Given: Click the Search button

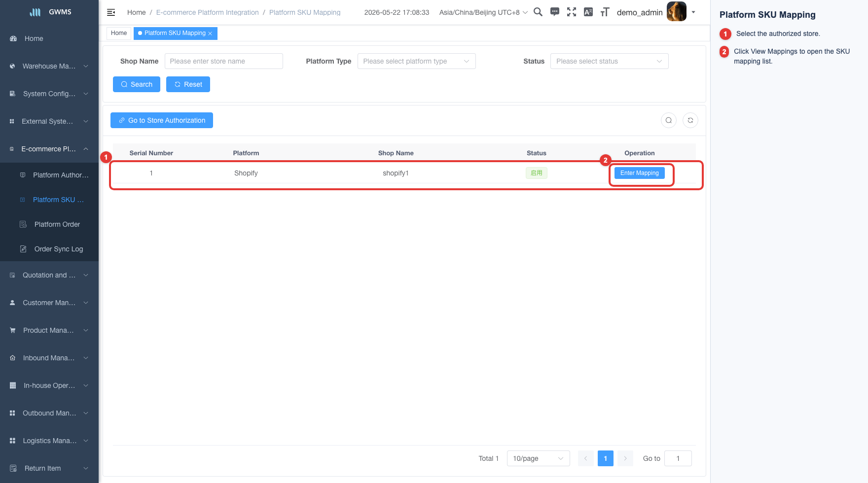Looking at the screenshot, I should [137, 84].
